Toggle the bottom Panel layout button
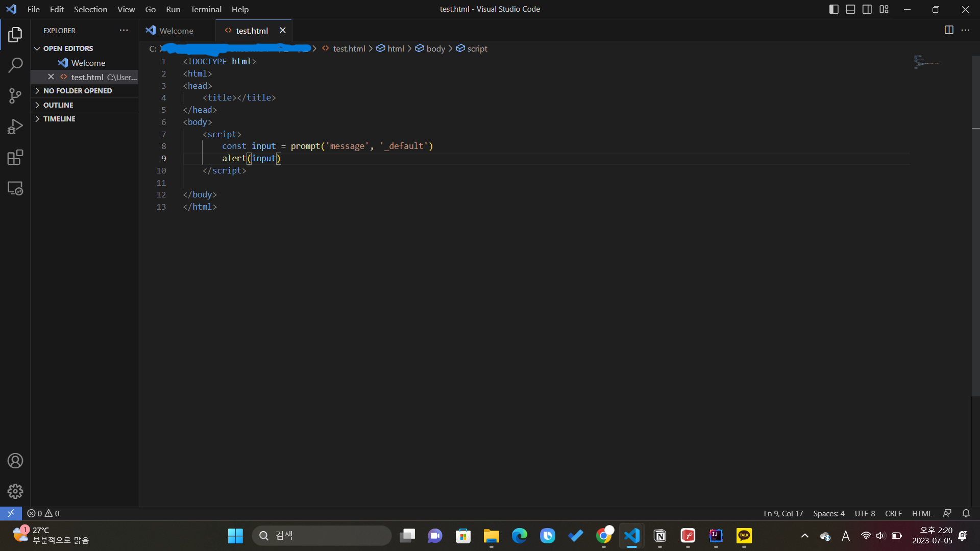This screenshot has height=551, width=980. pos(850,9)
